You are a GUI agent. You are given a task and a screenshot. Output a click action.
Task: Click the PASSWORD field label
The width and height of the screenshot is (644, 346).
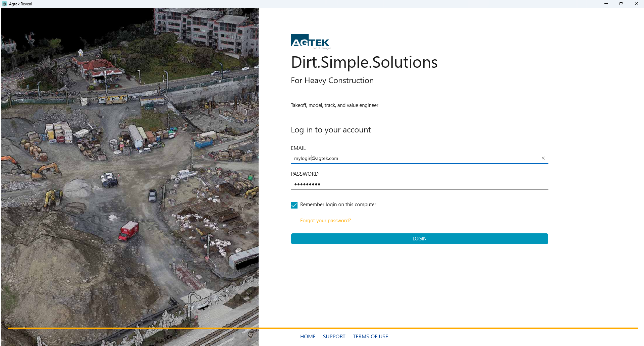tap(305, 174)
